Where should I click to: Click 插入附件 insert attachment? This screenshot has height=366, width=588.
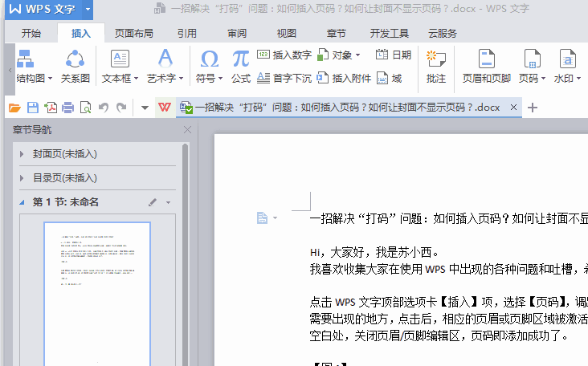tap(345, 78)
